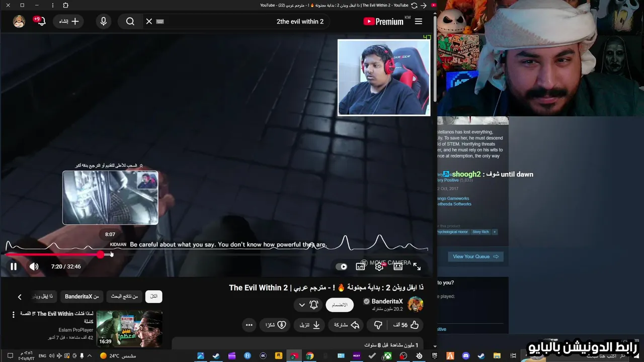Start voice search with microphone icon
The width and height of the screenshot is (644, 362).
104,21
